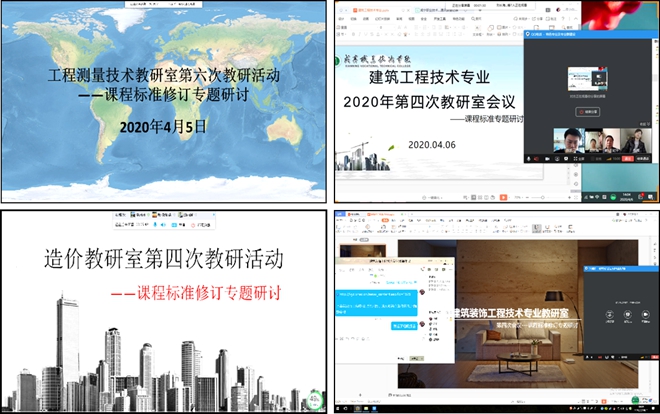Click the green percentage circle on the 造价教研室 slide

pyautogui.click(x=317, y=400)
